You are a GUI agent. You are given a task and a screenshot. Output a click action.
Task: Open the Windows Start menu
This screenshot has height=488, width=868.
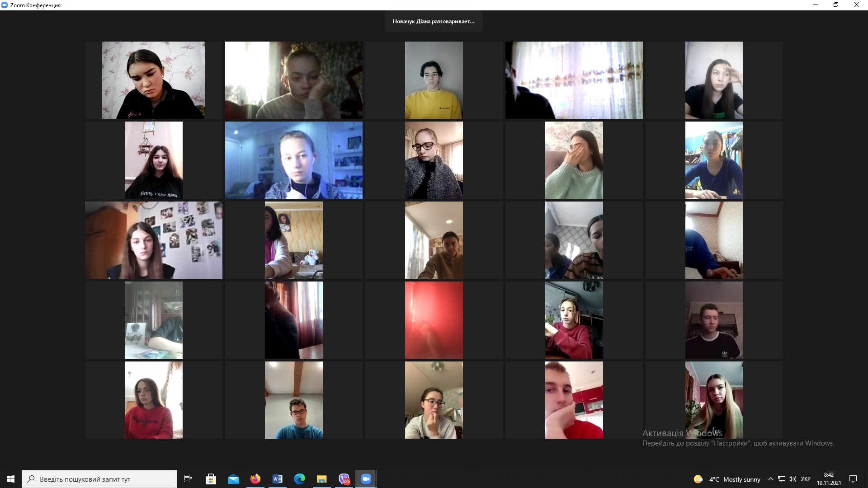pos(11,479)
